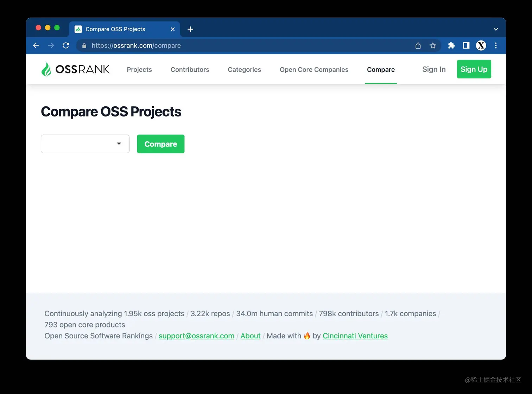Click the green Compare button

coord(160,144)
